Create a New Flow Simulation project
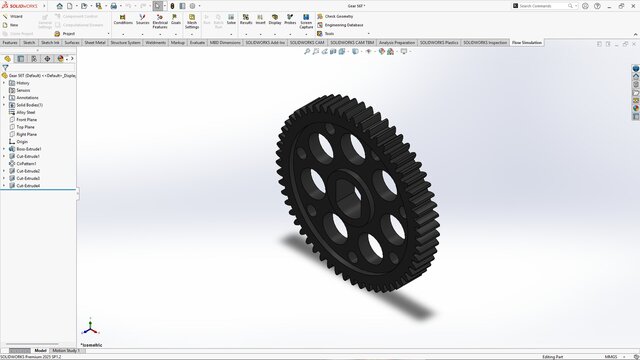 pos(11,25)
